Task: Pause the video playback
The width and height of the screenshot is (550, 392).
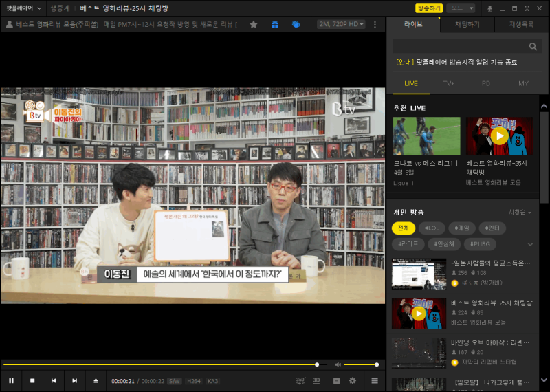Action: tap(11, 380)
